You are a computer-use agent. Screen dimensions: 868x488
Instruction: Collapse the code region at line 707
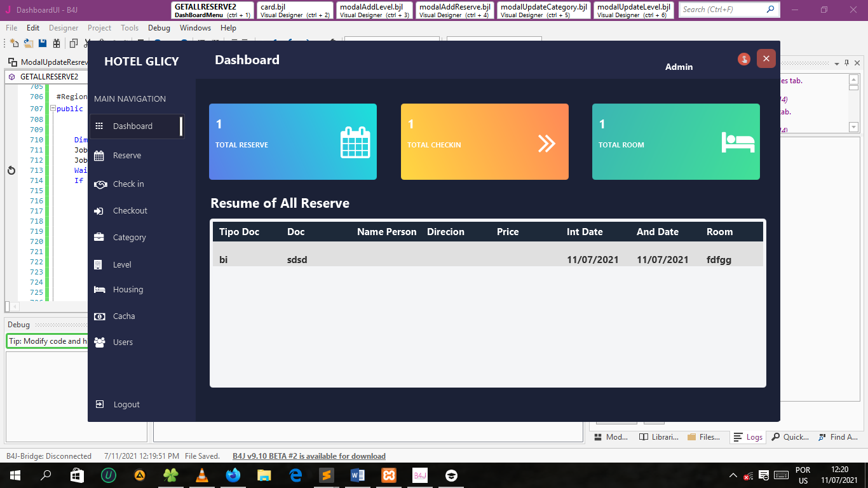point(53,108)
